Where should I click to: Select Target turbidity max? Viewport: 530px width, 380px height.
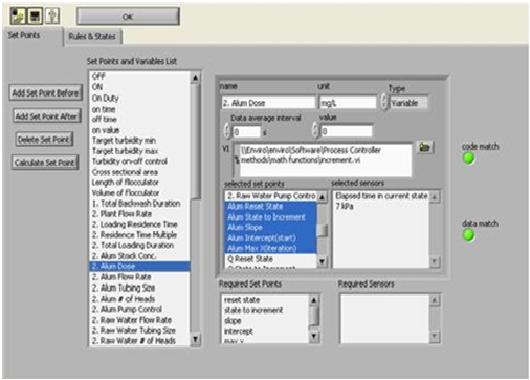[140, 151]
